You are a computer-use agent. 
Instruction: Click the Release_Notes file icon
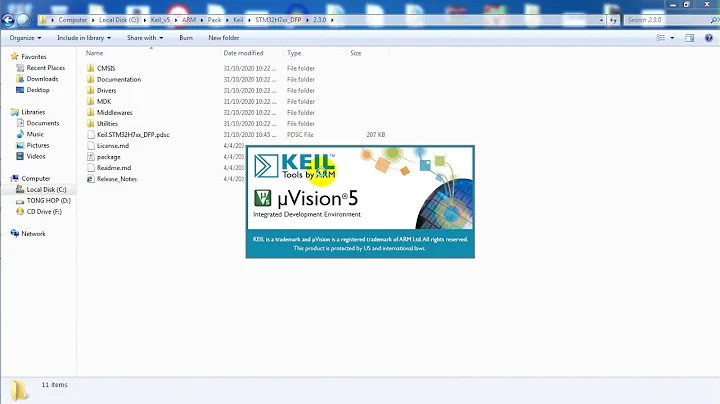[90, 179]
